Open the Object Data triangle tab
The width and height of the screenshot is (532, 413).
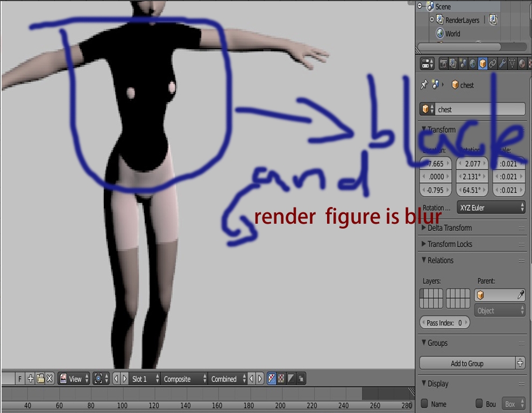pyautogui.click(x=512, y=64)
